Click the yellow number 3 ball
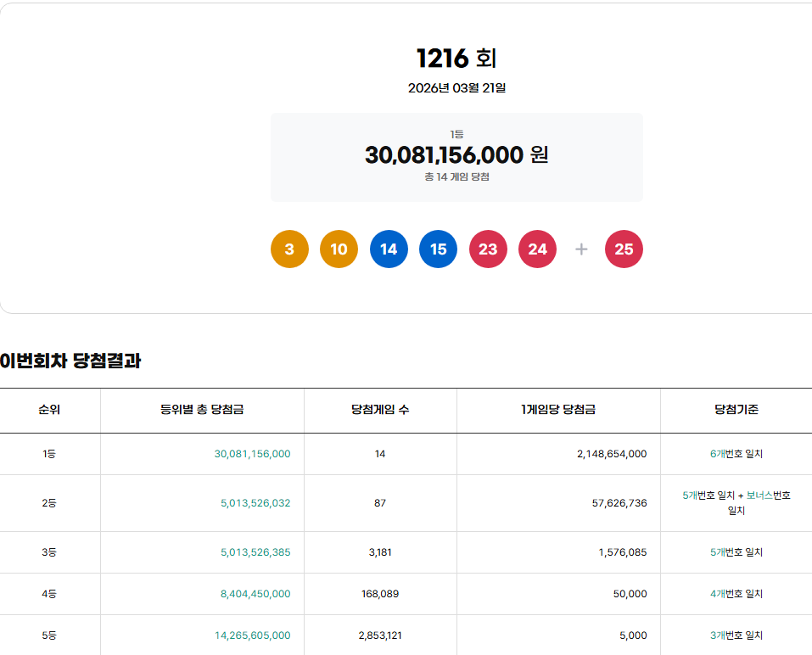Viewport: 812px width, 655px height. click(289, 249)
